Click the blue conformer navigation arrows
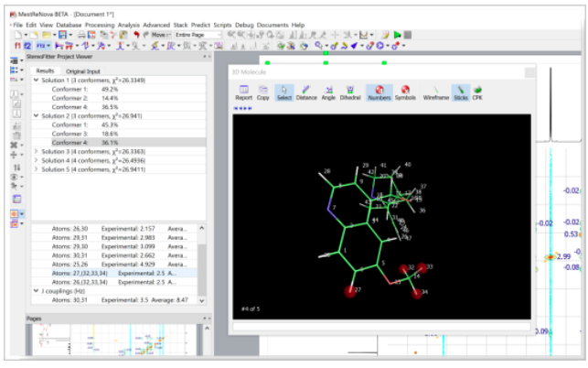The height and width of the screenshot is (368, 588). click(242, 108)
